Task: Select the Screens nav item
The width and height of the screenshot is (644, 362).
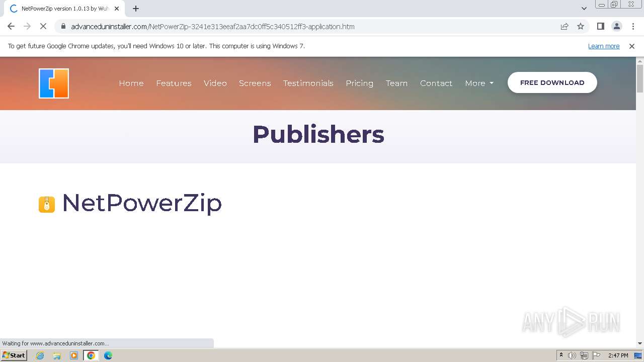Action: coord(255,83)
